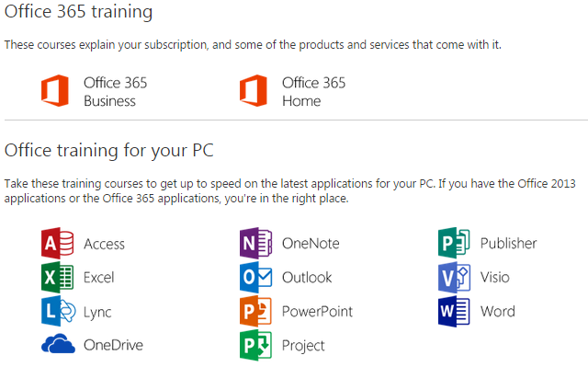
Task: Click the OneDrive cloud icon
Action: [58, 343]
